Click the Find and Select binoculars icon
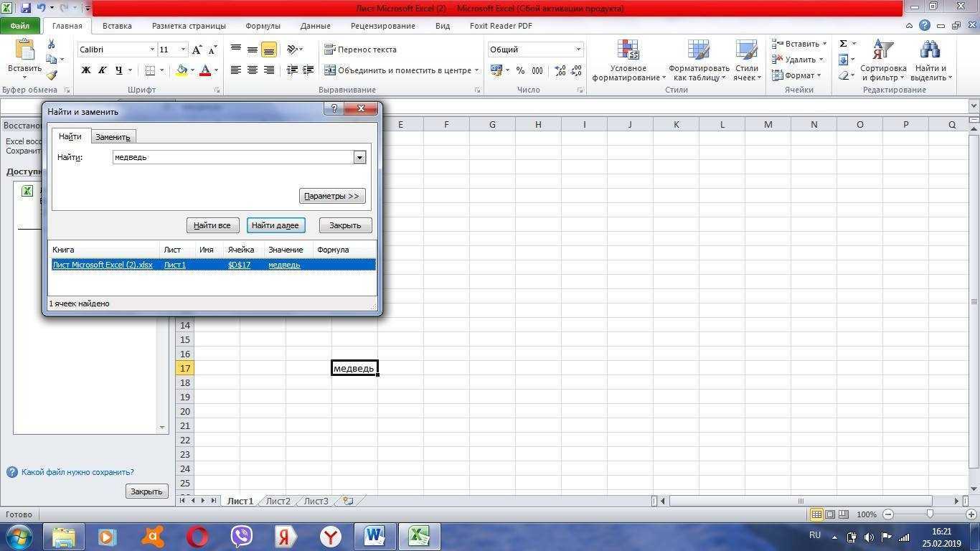This screenshot has width=980, height=551. coord(929,50)
